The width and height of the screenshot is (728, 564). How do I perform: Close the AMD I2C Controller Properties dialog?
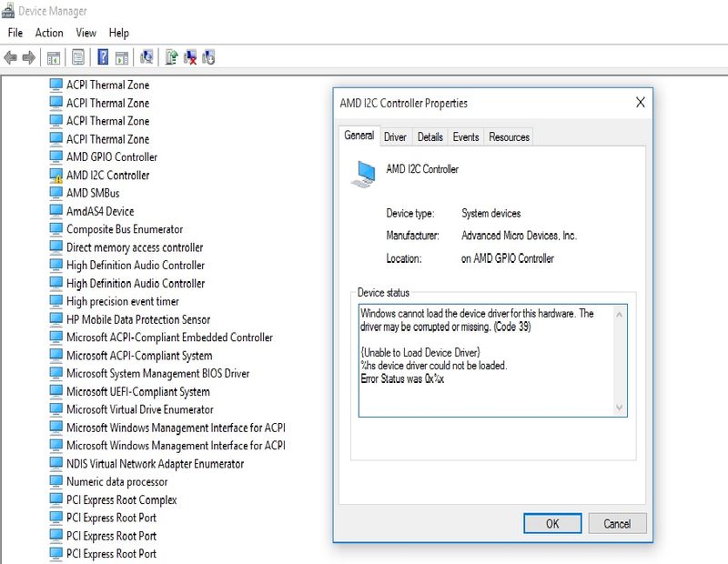(x=641, y=103)
